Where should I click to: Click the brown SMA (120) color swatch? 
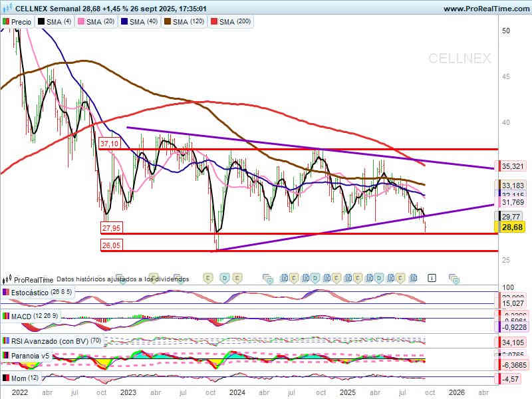tap(168, 22)
